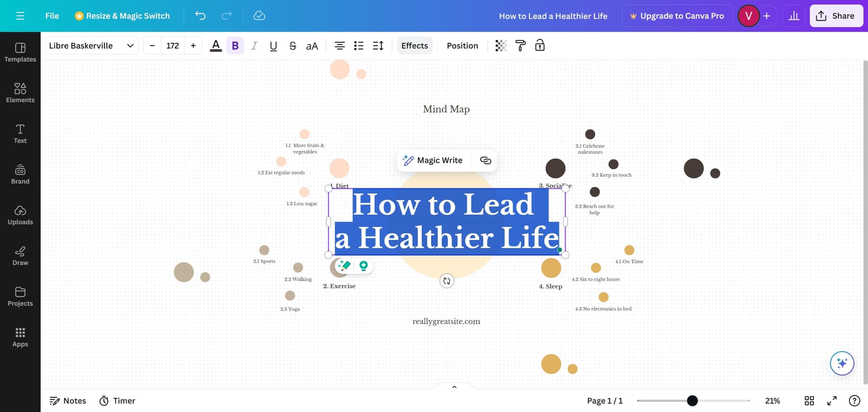Switch to the Elements tab
This screenshot has width=868, height=412.
[20, 93]
